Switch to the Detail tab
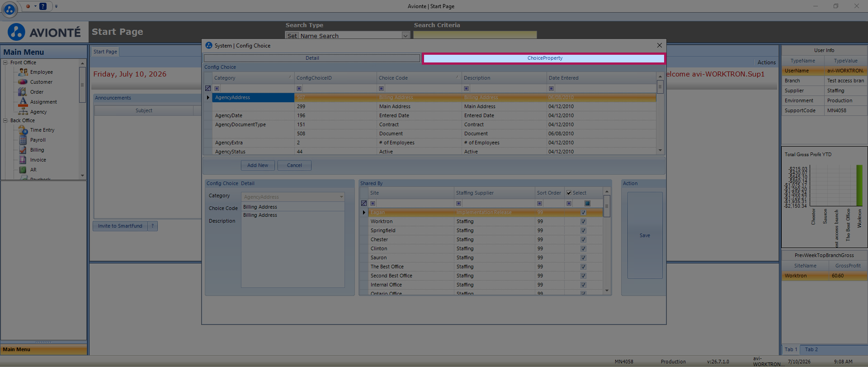The height and width of the screenshot is (367, 868). click(x=312, y=58)
